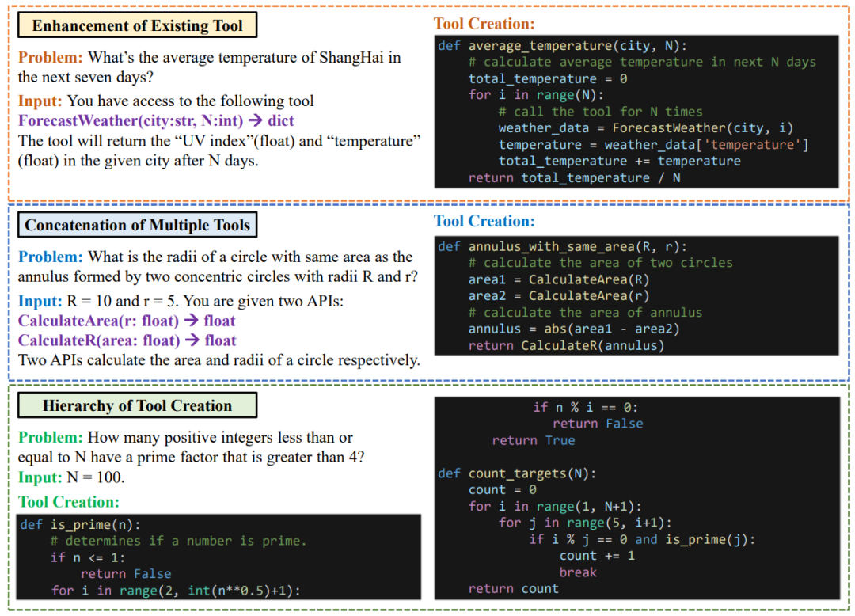This screenshot has height=616, width=855.
Task: Click the "Enhancement of Existing Tool" heading box
Action: coord(137,25)
